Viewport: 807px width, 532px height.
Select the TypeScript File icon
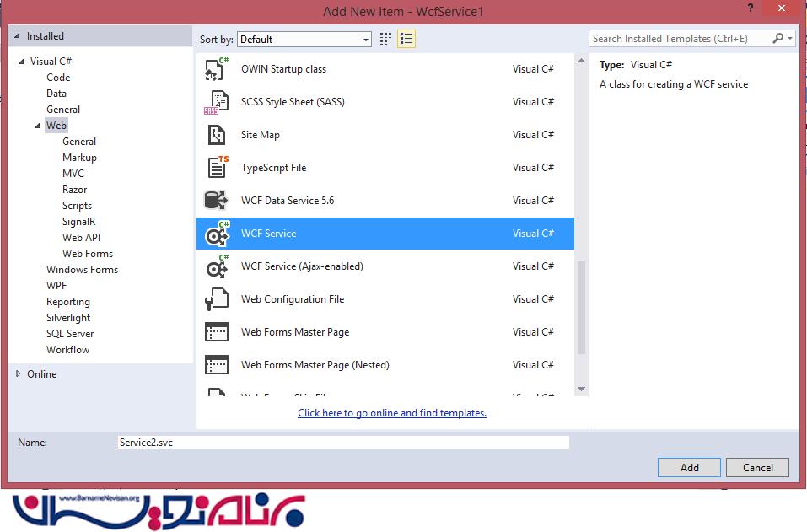click(217, 168)
